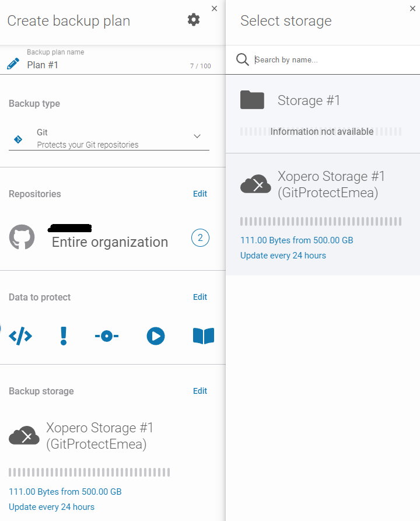Click the repository count badge showing 2
Viewport: 420px width, 521px height.
[x=200, y=238]
